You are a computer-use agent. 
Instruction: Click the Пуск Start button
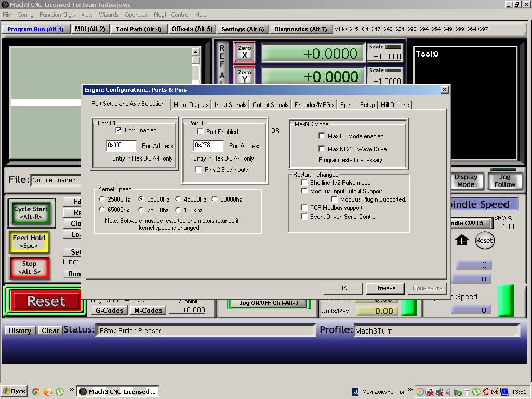click(14, 392)
